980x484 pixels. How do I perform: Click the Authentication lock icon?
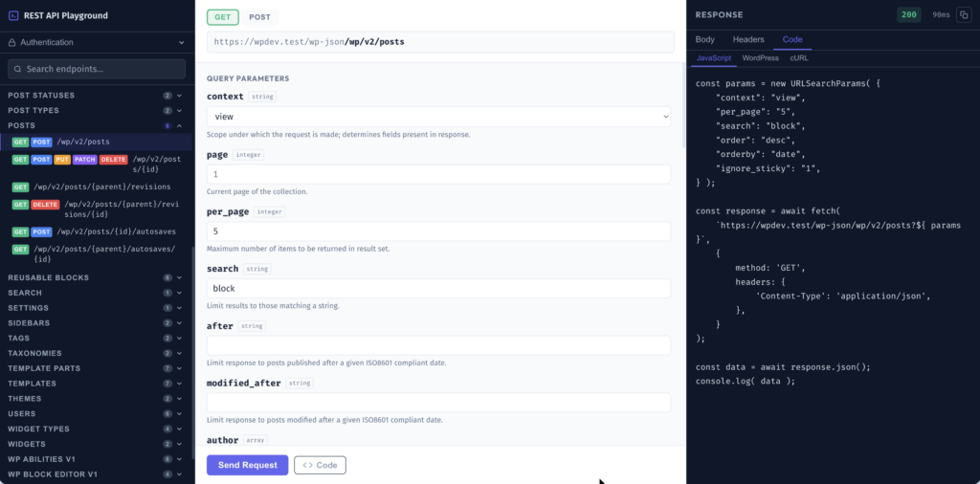point(12,42)
